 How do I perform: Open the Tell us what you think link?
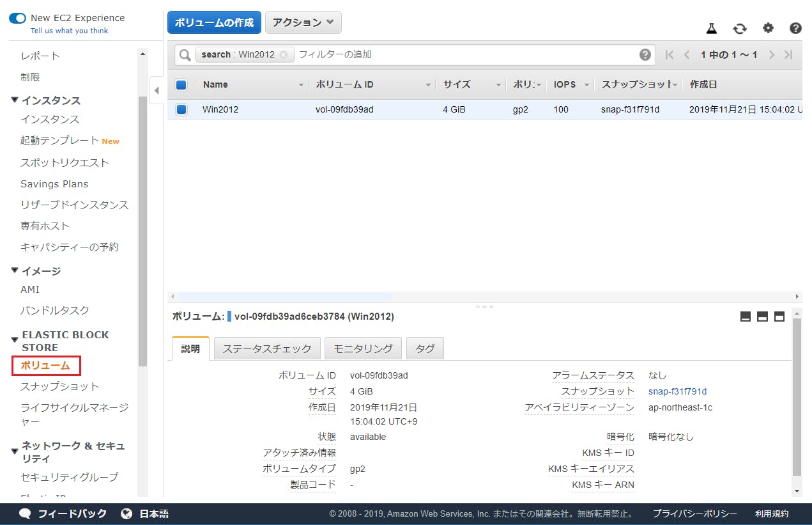70,31
